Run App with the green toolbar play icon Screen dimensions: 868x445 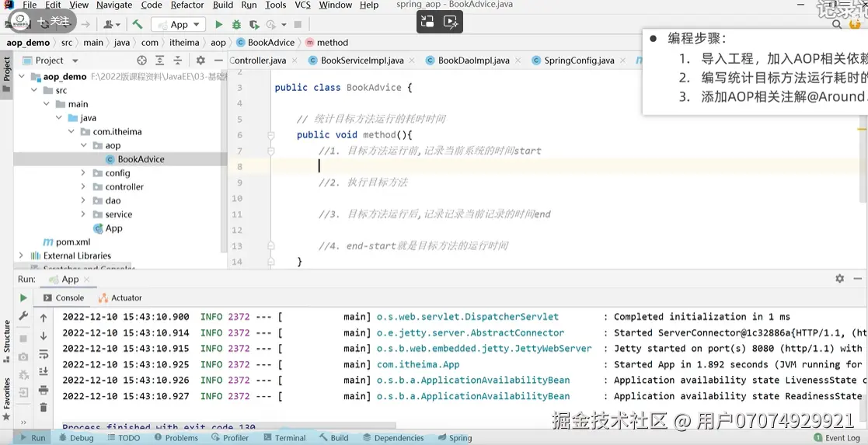218,24
